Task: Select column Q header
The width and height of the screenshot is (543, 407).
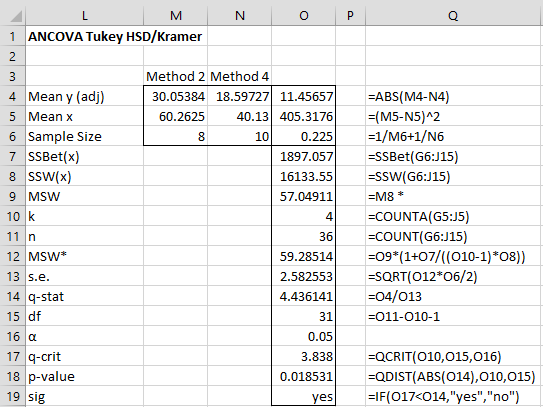Action: pos(454,16)
